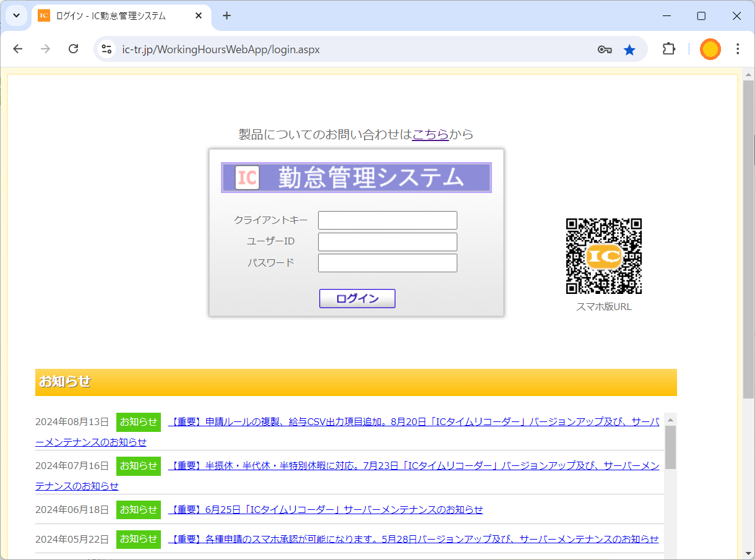Viewport: 755px width, 560px height.
Task: Focus the ユーザーID input field
Action: (387, 242)
